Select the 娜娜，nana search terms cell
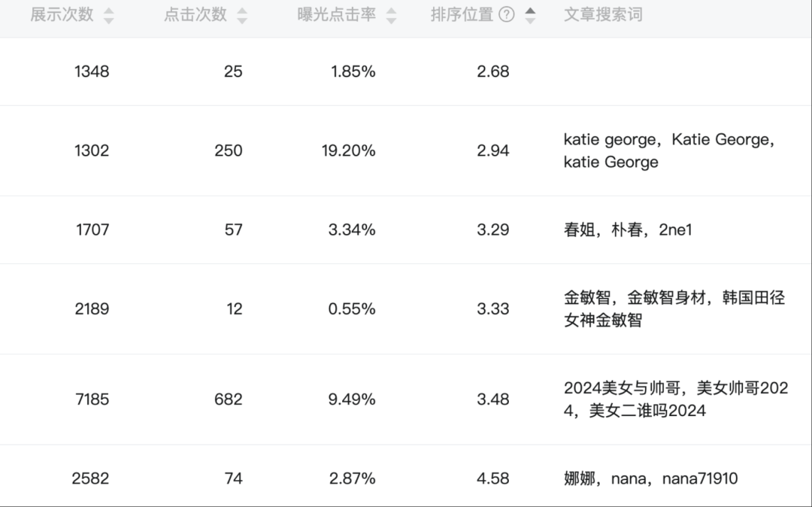812x507 pixels. point(650,478)
